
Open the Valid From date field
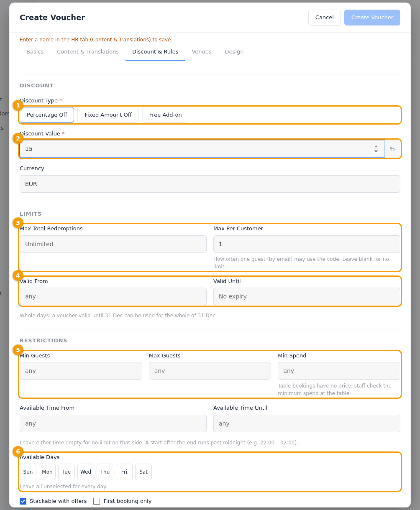tap(113, 296)
